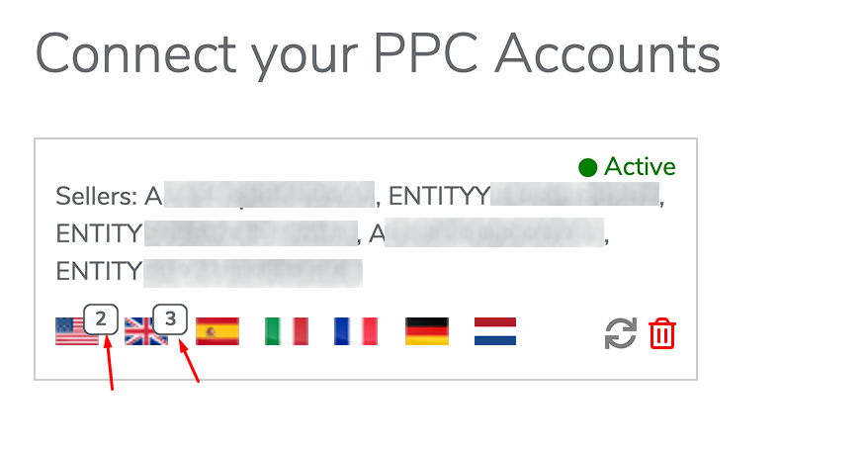
Task: Select the United Kingdom flag icon
Action: [x=146, y=331]
